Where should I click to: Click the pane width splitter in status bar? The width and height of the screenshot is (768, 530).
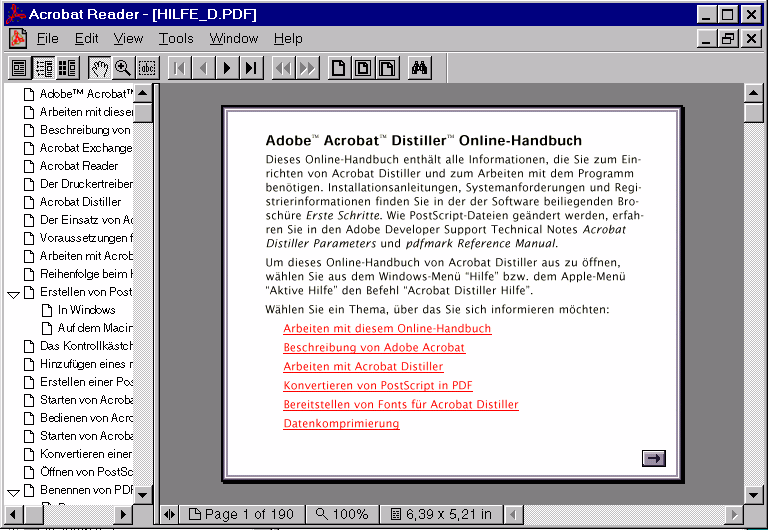168,514
